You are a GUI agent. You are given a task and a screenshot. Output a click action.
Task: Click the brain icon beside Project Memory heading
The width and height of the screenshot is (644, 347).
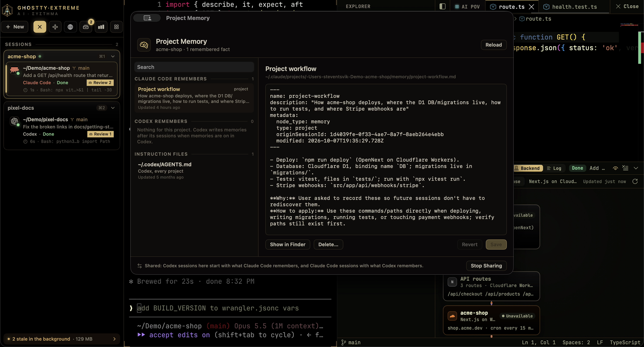[x=144, y=45]
